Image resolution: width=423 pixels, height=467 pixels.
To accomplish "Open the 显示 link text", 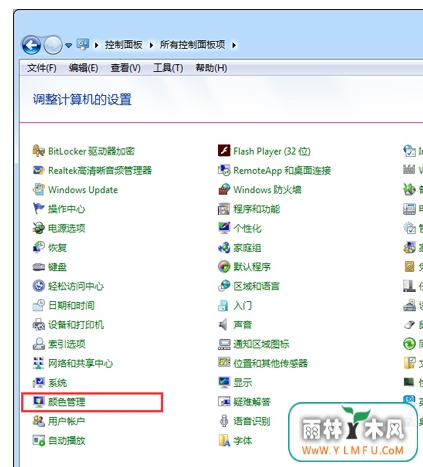I will tap(243, 383).
